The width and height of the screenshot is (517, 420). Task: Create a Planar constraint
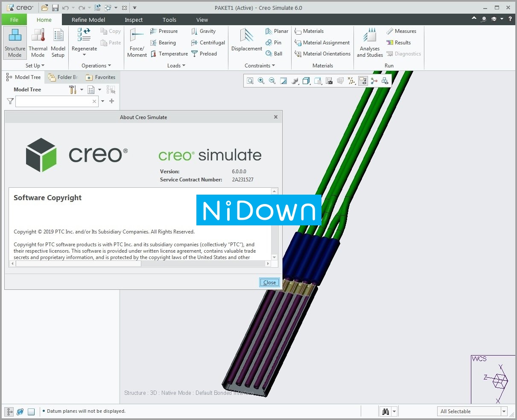277,31
